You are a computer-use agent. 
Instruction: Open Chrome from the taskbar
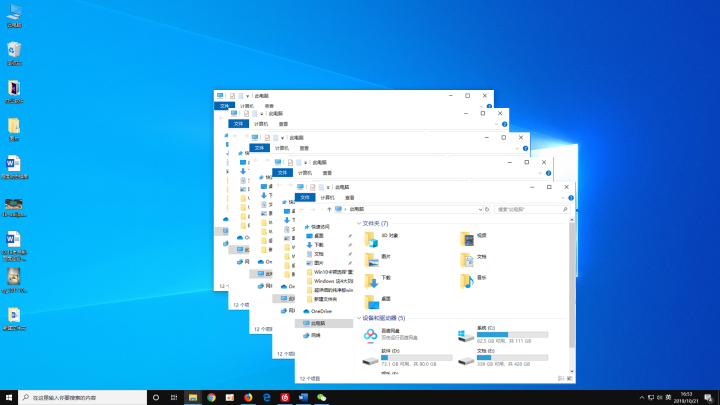coord(211,398)
